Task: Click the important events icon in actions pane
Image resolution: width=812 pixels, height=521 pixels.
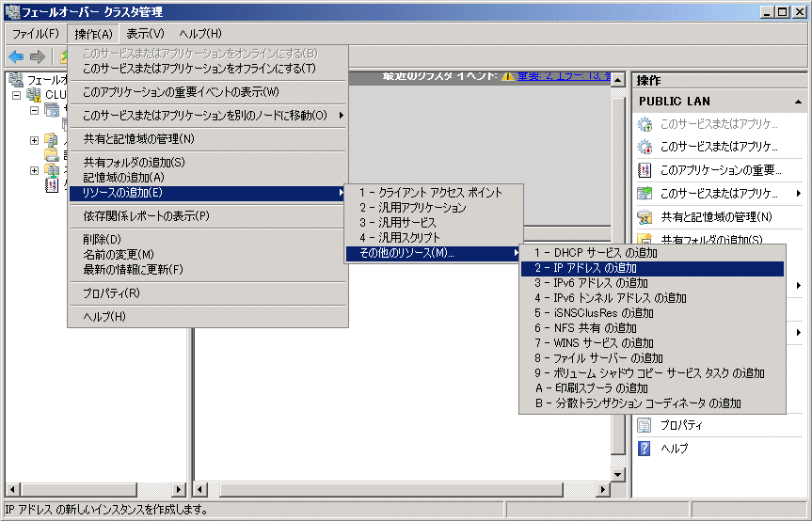Action: [x=645, y=170]
